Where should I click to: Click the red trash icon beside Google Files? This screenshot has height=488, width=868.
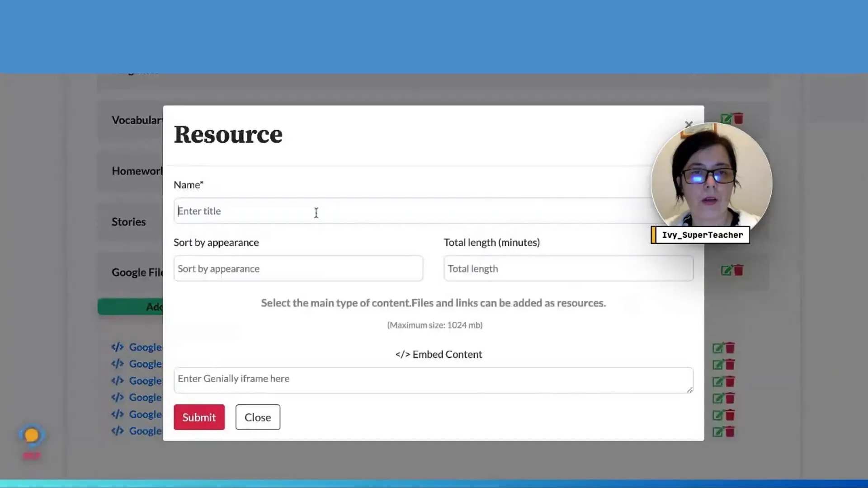(738, 270)
